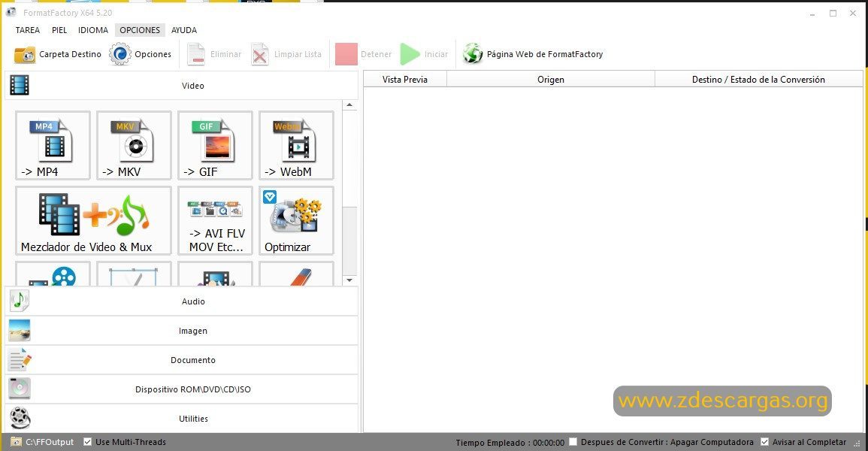Screen dimensions: 868x451
Task: Click the music note Audio icon
Action: 20,301
